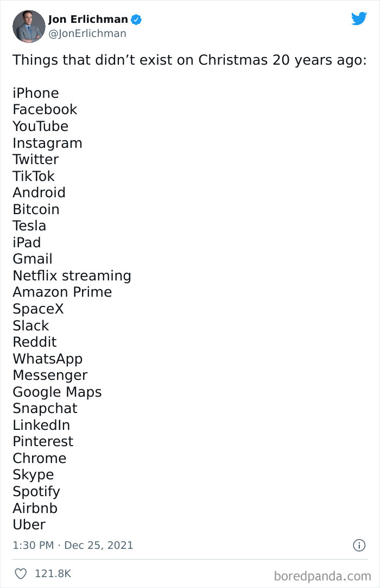Click the word iPhone in the list
The height and width of the screenshot is (588, 380).
36,93
